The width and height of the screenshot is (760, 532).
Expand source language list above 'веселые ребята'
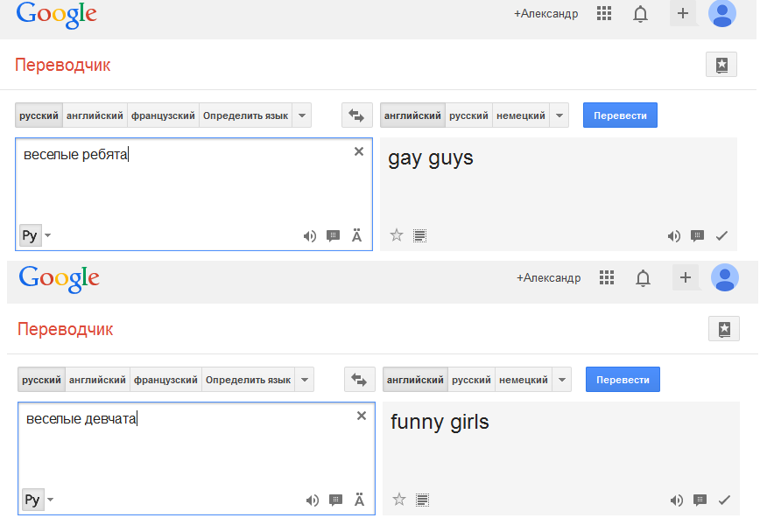tap(301, 115)
